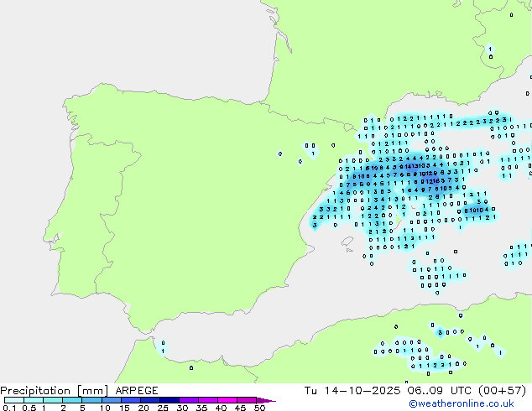The image size is (532, 411).
Task: Click the 35 mm label on the scale
Action: [x=201, y=408]
